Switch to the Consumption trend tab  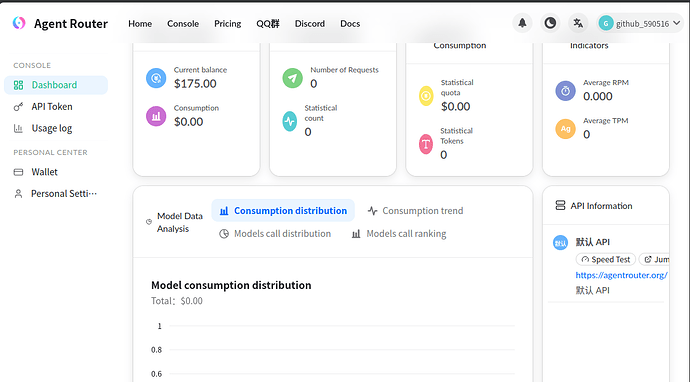pos(415,211)
